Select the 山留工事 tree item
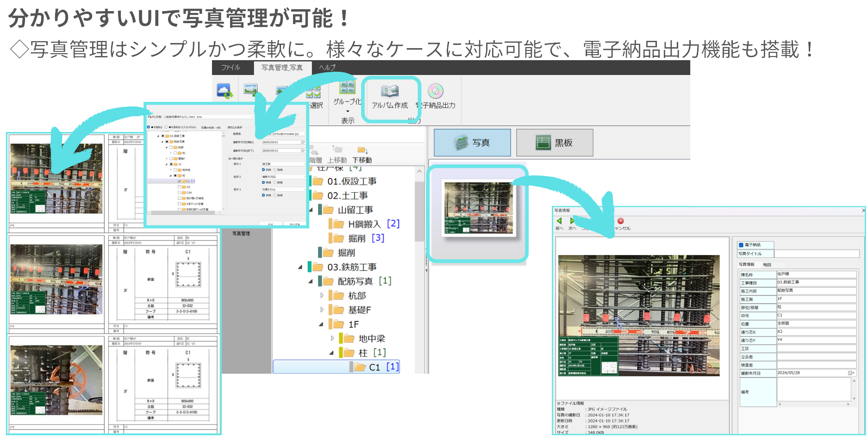Image resolution: width=868 pixels, height=445 pixels. (x=355, y=210)
